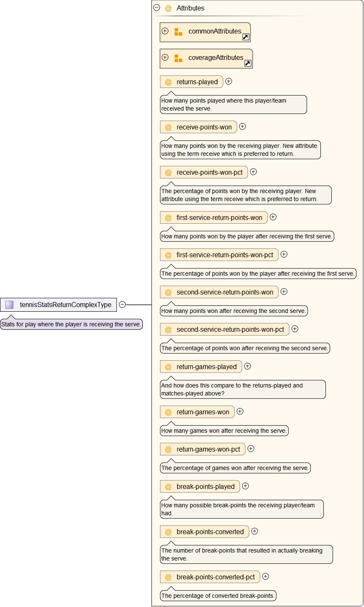Click the commonAttributes group icon
This screenshot has width=364, height=607.
(x=178, y=32)
